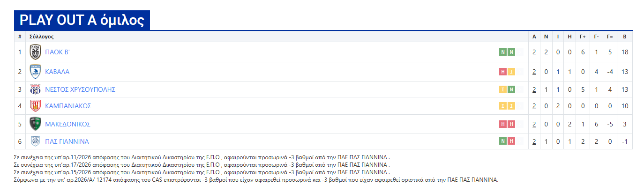Click the red H form badge for ΚΑΒΑΛΑ
Image resolution: width=644 pixels, height=192 pixels.
point(503,72)
